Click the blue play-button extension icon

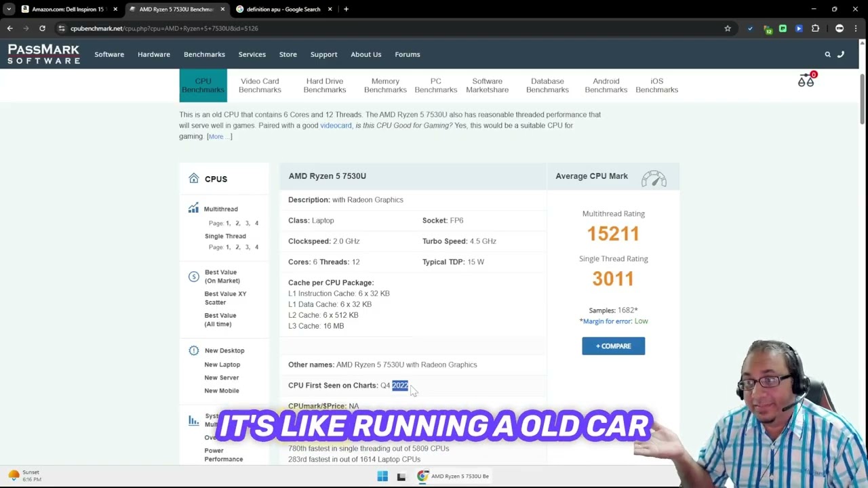click(799, 28)
